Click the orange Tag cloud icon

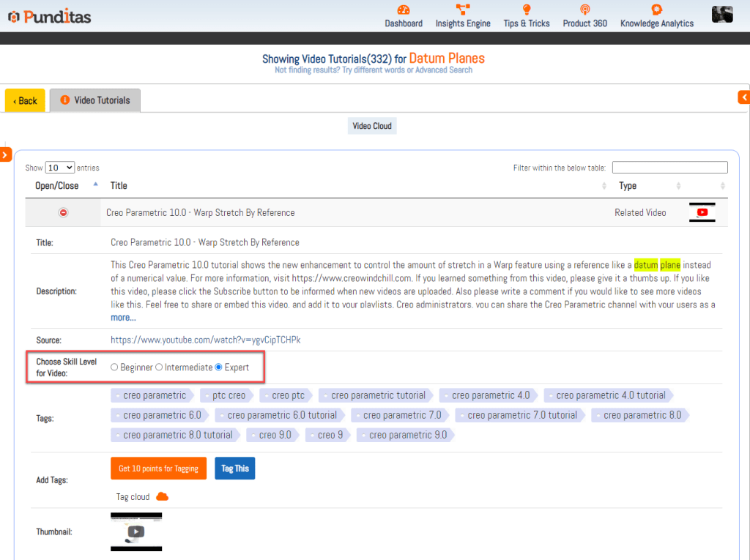click(x=163, y=496)
